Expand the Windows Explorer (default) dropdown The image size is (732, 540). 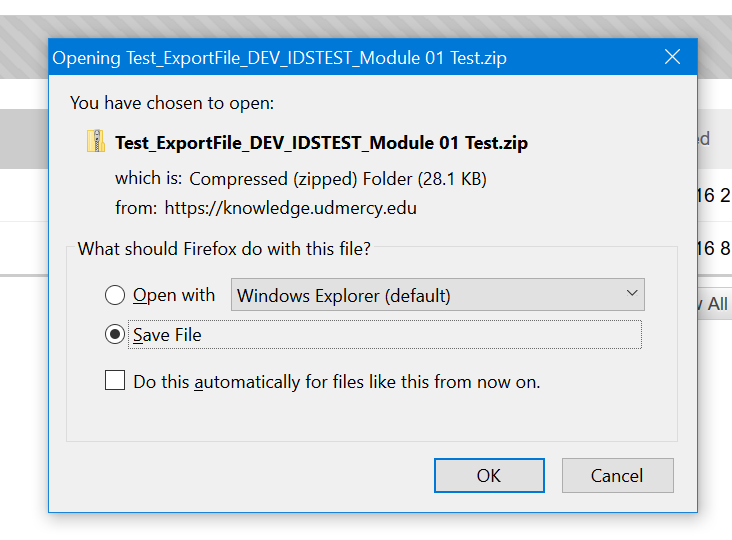(437, 295)
